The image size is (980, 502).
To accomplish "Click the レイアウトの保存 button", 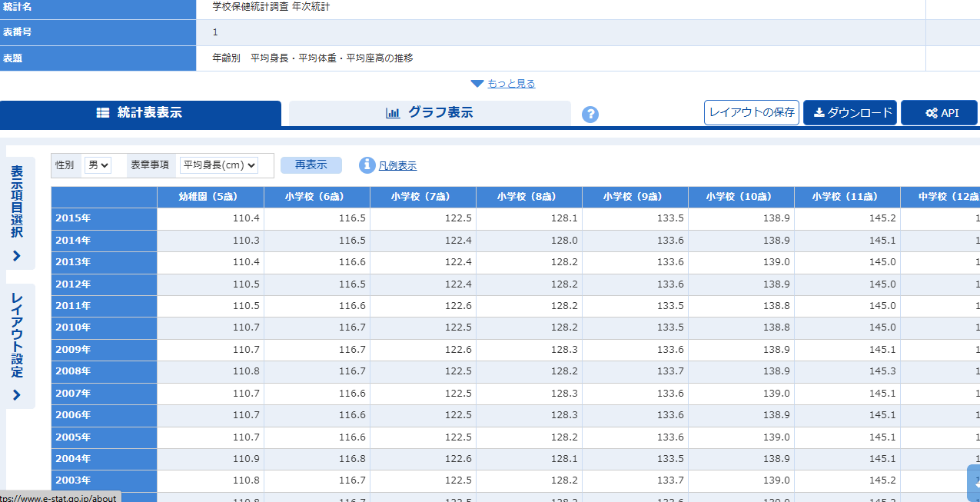I will point(752,112).
